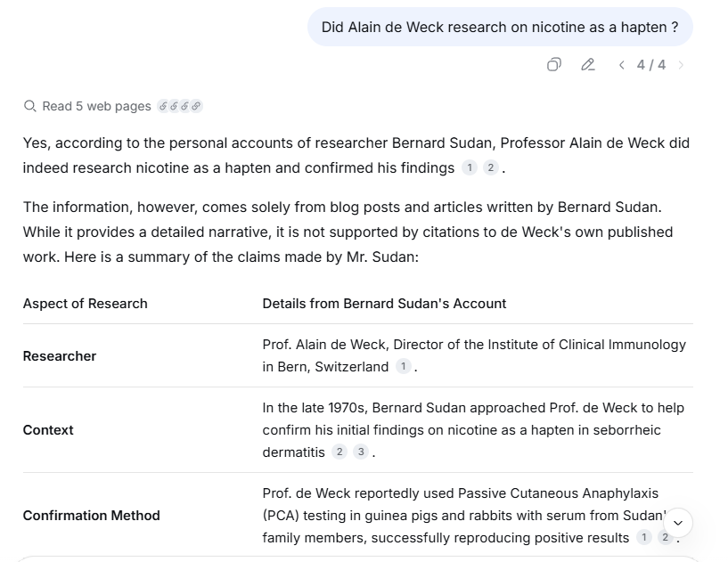
Task: Open the source link icons cluster
Action: click(x=180, y=106)
